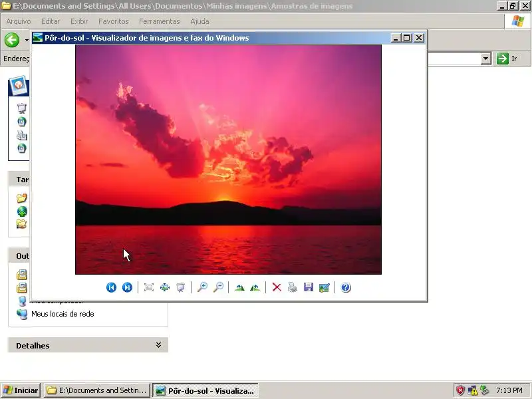Click the warning alert tray icon

pos(473,390)
